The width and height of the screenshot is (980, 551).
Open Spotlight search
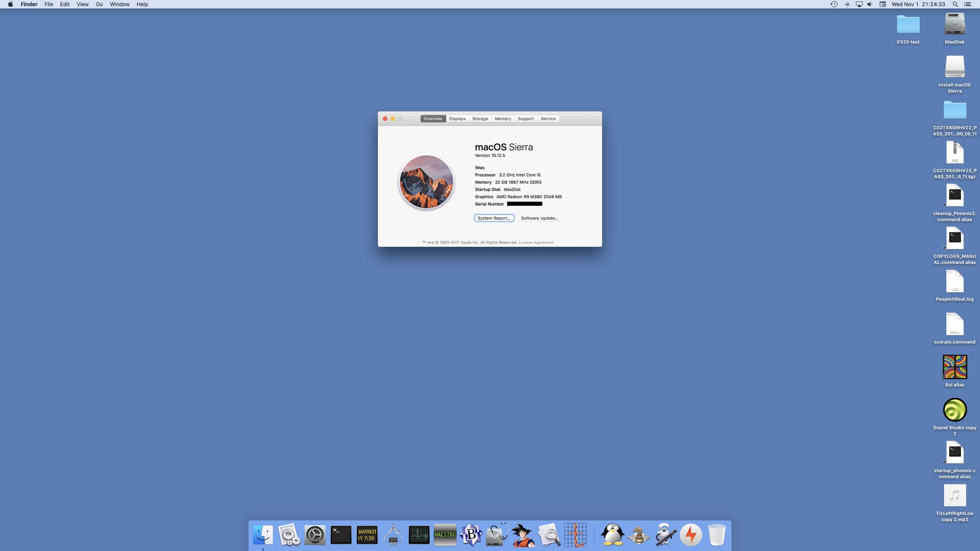[955, 4]
